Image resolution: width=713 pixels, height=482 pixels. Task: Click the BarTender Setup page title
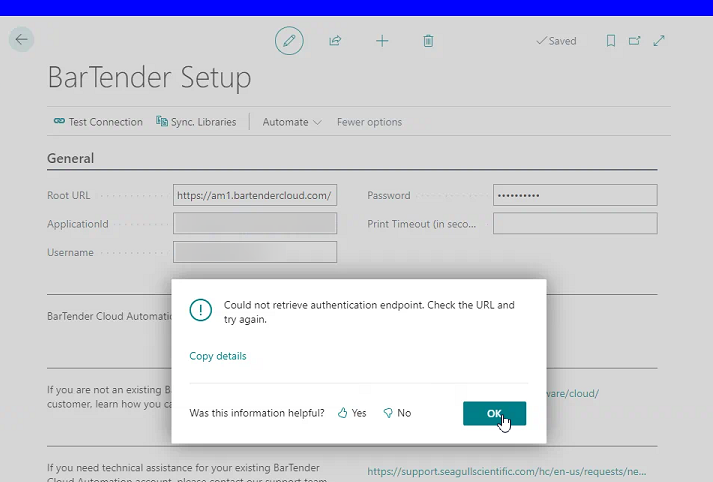[x=150, y=77]
